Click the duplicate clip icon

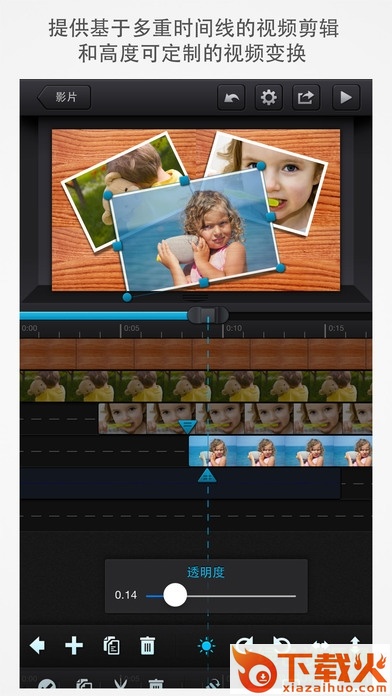coord(111,645)
